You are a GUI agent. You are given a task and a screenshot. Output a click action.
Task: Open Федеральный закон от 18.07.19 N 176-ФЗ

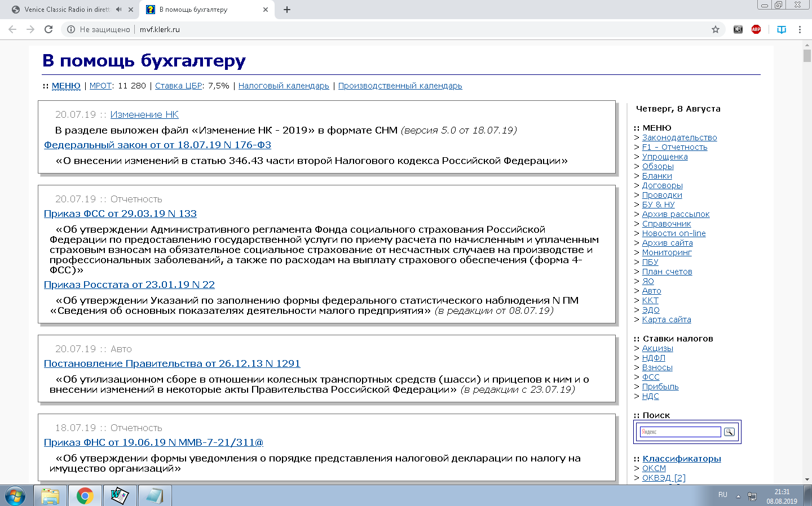coord(157,145)
